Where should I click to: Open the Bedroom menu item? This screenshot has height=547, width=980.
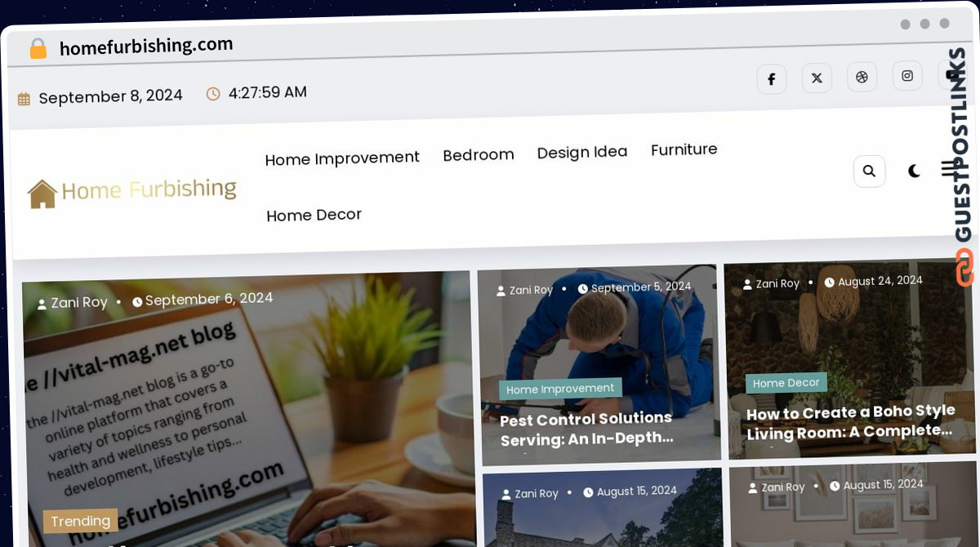pyautogui.click(x=479, y=154)
